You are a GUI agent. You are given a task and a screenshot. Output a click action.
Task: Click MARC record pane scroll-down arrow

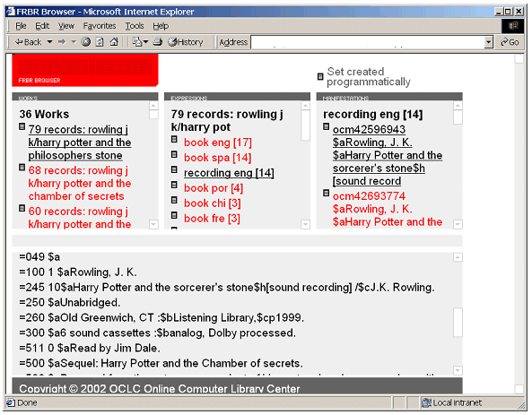coord(458,370)
